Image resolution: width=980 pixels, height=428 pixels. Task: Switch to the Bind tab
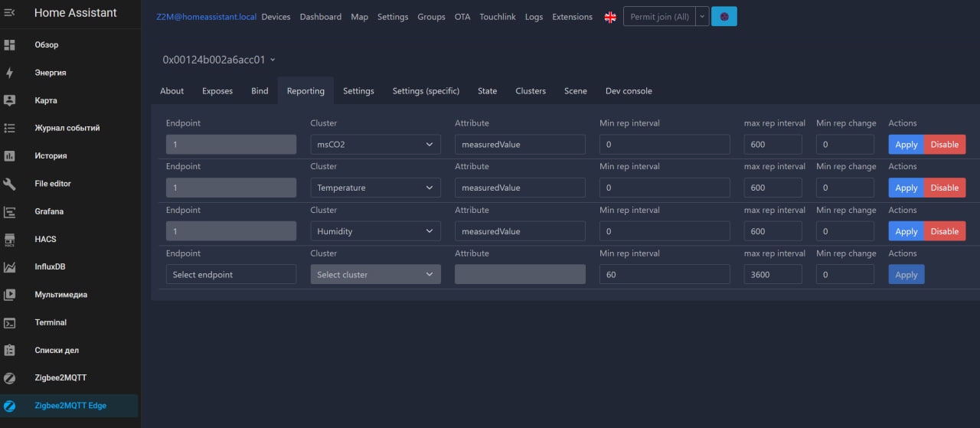pyautogui.click(x=260, y=91)
